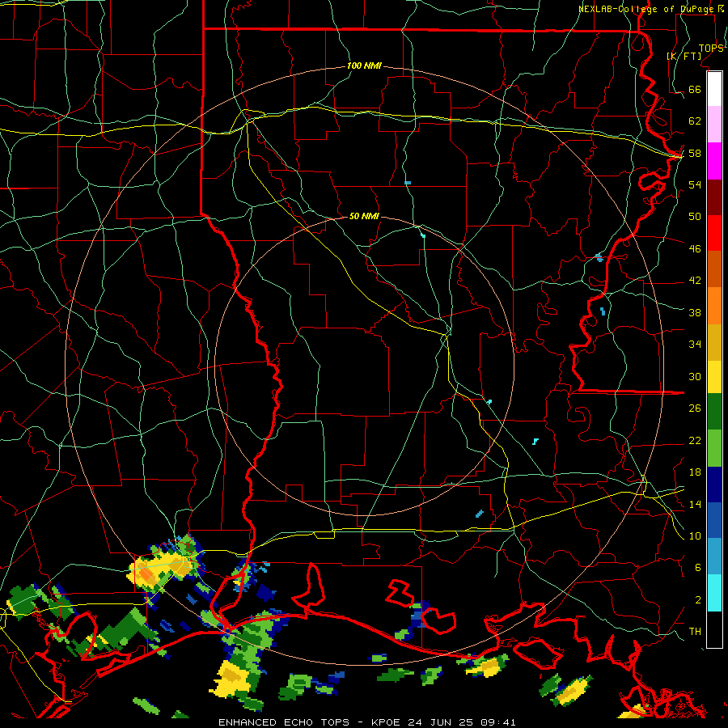Select the bright red legend swatch
The height and width of the screenshot is (728, 728).
(714, 233)
